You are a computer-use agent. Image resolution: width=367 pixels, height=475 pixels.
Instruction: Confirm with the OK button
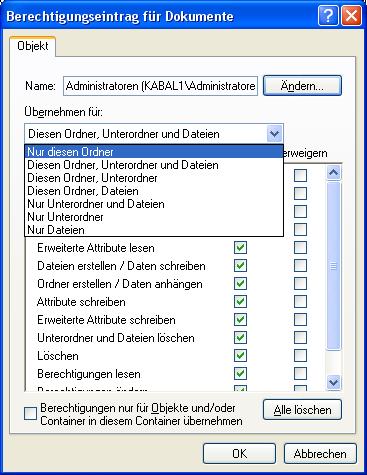tap(239, 454)
